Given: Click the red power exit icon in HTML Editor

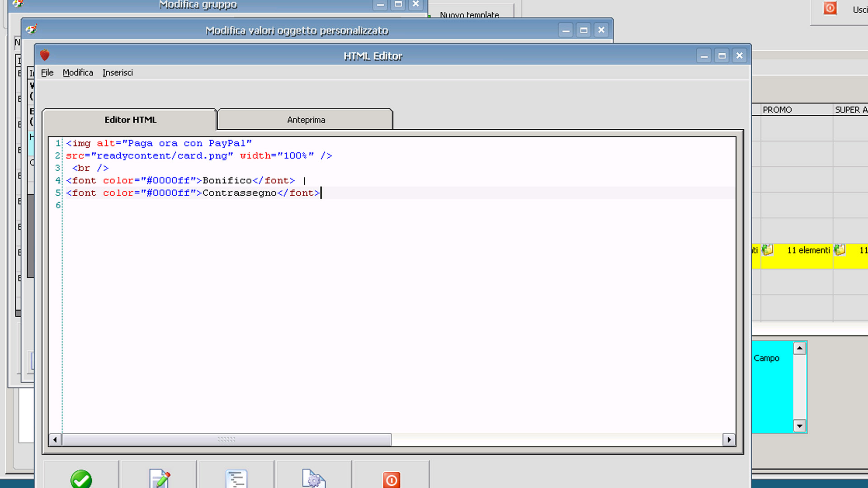Looking at the screenshot, I should click(x=392, y=480).
